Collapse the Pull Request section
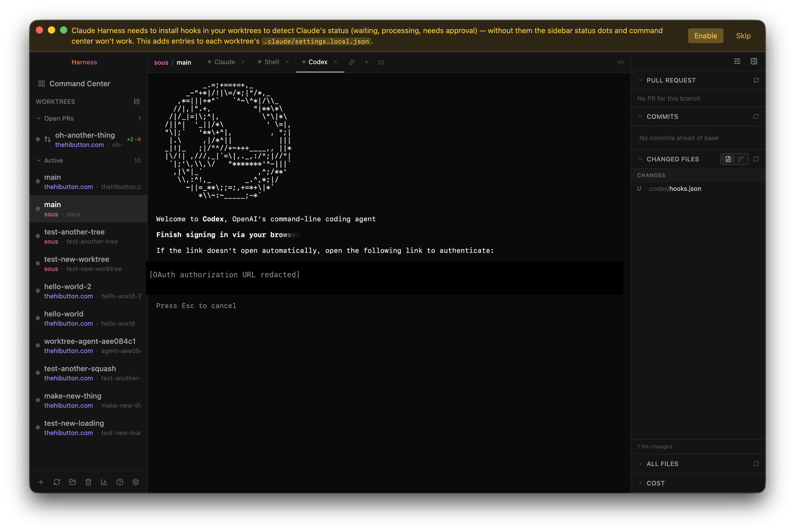The width and height of the screenshot is (795, 532). tap(640, 80)
